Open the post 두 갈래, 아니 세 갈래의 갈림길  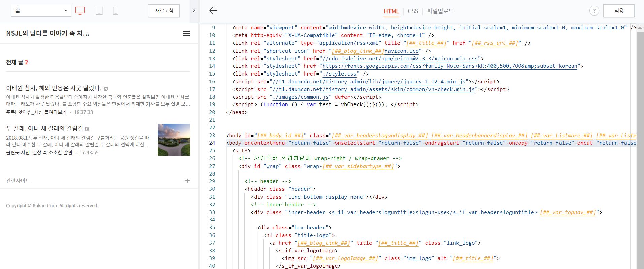tap(45, 128)
